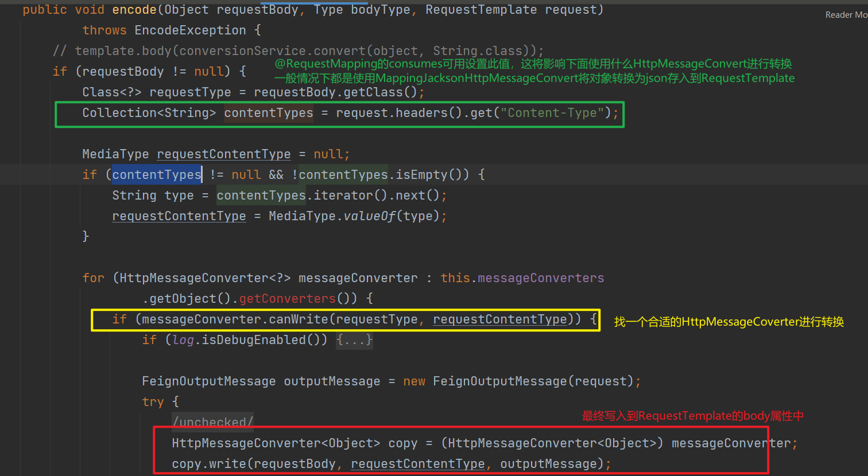Click EncodeException in the throws clause
Screen dimensions: 868x476
click(x=190, y=30)
